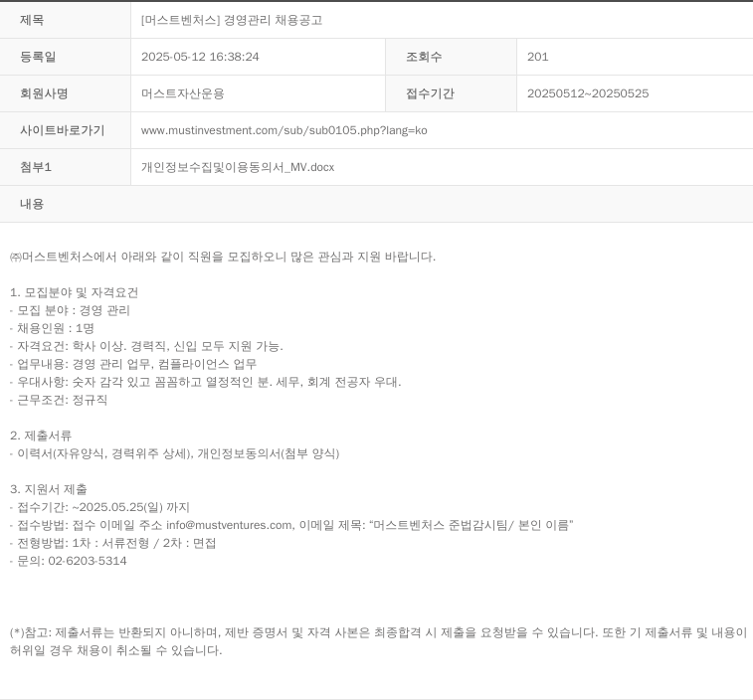Click the 내용 section header
This screenshot has height=700, width=753.
pos(376,204)
